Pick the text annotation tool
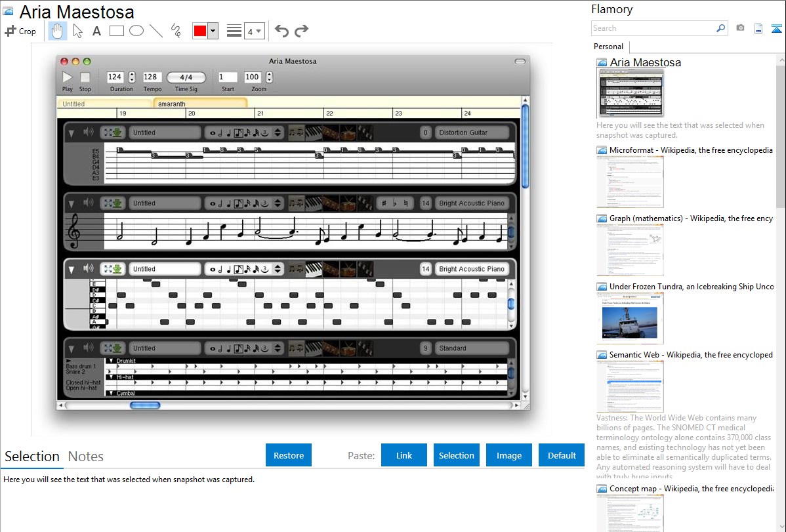Image resolution: width=786 pixels, height=532 pixels. tap(96, 31)
